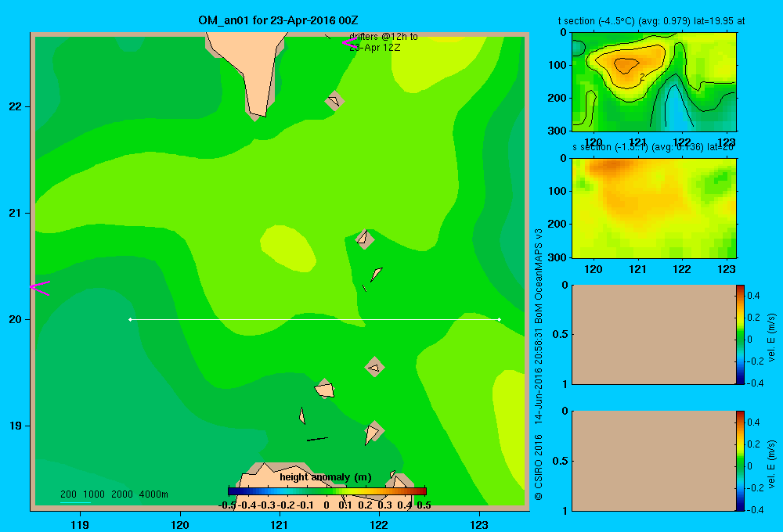Click the s section salinity plot
This screenshot has height=532, width=783.
pos(654,208)
